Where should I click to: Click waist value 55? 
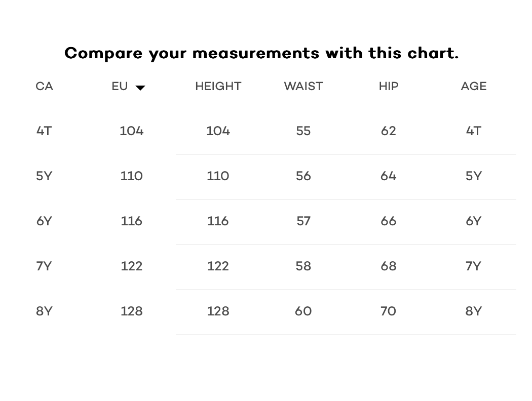coord(303,131)
